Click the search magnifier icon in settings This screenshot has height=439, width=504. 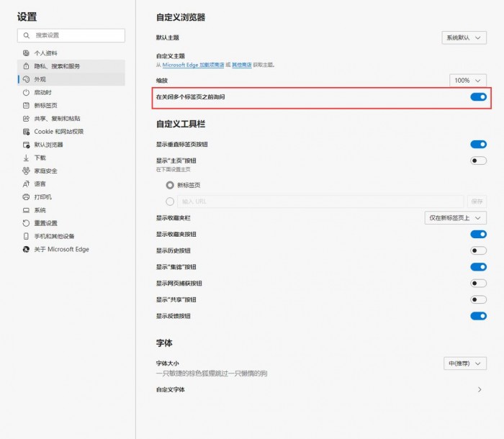click(x=27, y=35)
